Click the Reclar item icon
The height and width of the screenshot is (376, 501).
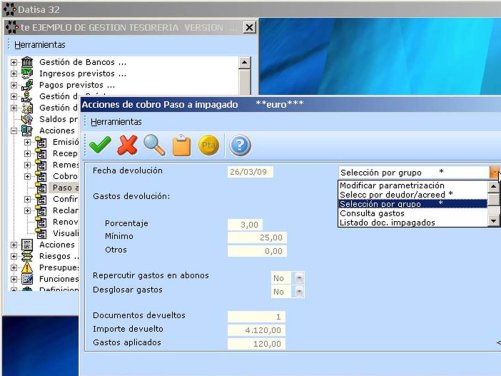[41, 210]
